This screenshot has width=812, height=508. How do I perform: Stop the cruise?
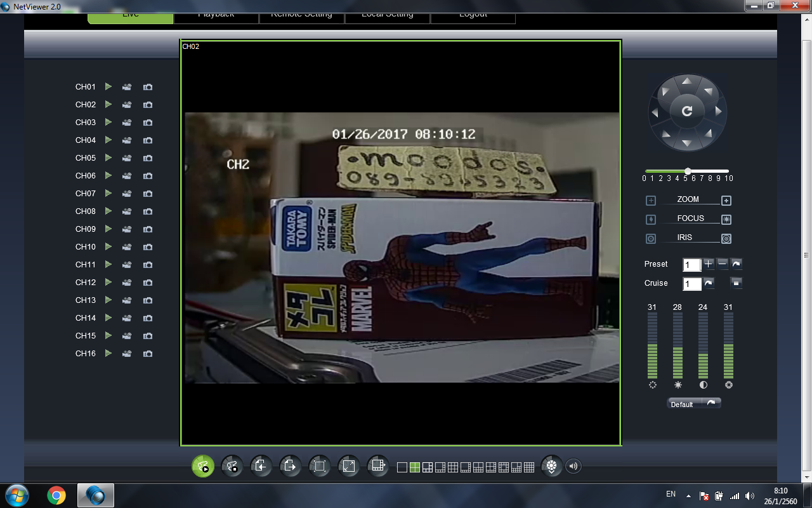pos(737,283)
